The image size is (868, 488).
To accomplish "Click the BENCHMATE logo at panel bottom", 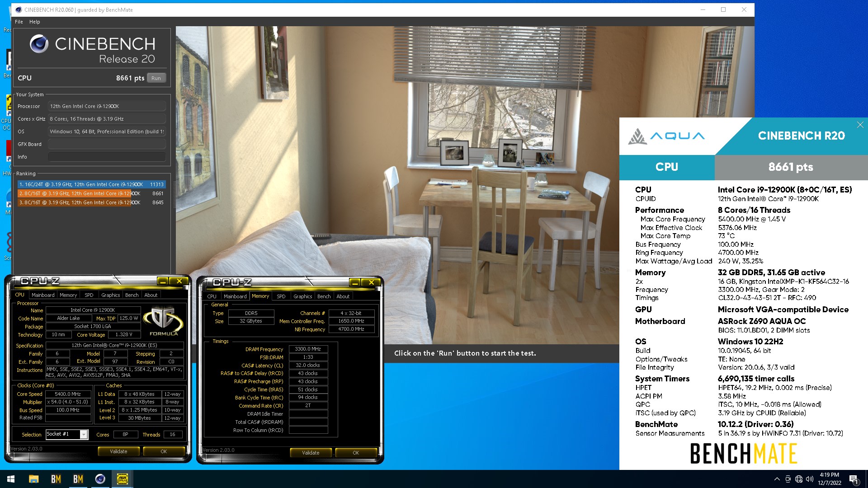I will 743,454.
